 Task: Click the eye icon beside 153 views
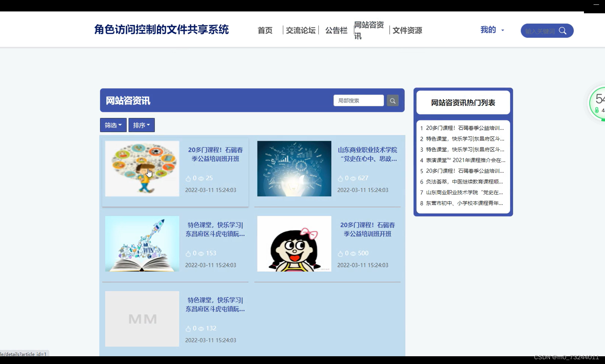pos(201,254)
